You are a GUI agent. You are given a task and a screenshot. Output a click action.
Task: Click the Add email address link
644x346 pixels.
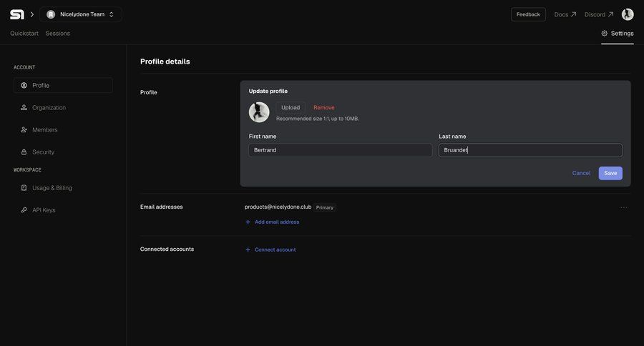point(277,222)
